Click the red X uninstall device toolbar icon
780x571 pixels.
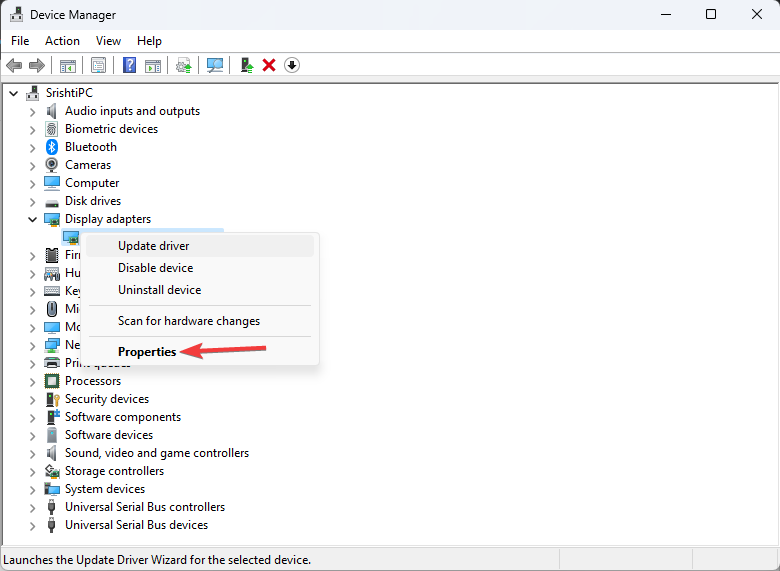pos(269,65)
